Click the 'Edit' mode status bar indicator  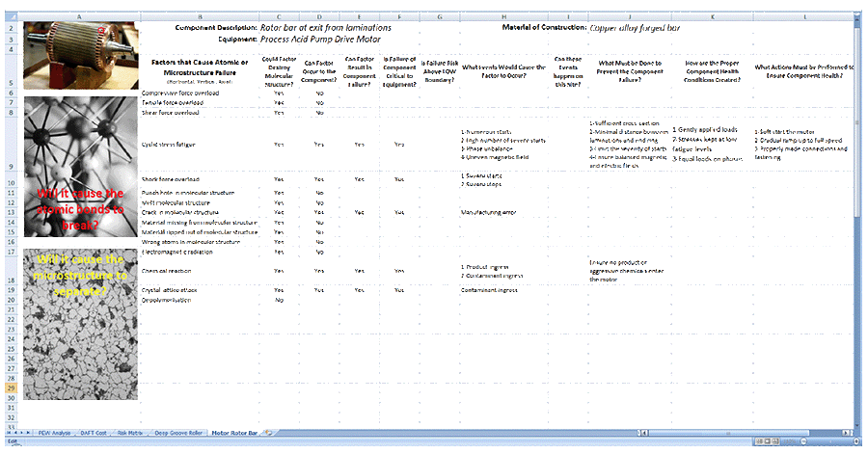pyautogui.click(x=13, y=441)
